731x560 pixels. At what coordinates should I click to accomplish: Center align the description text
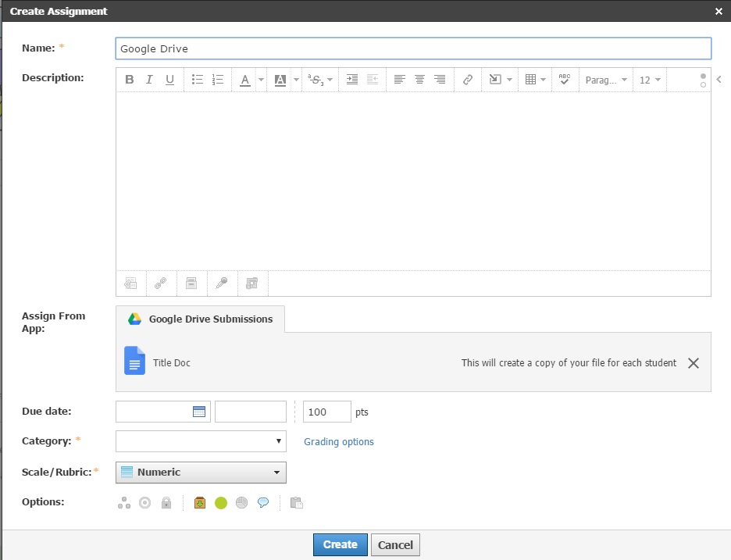419,80
